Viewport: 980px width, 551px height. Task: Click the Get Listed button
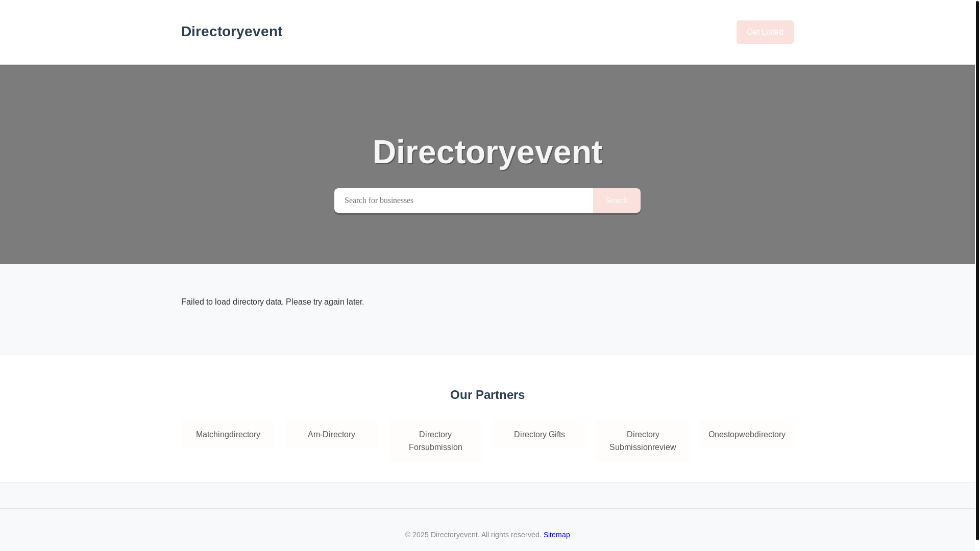[x=765, y=32]
